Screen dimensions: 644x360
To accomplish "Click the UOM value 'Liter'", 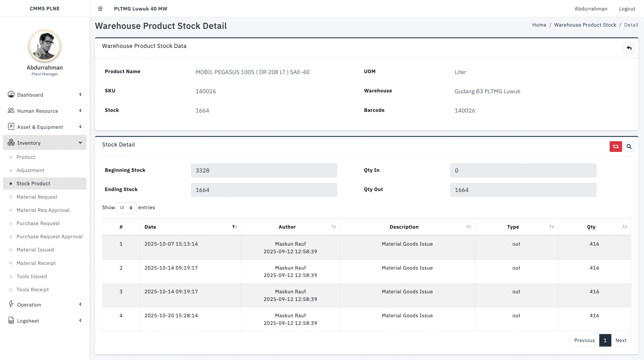I will tap(460, 72).
